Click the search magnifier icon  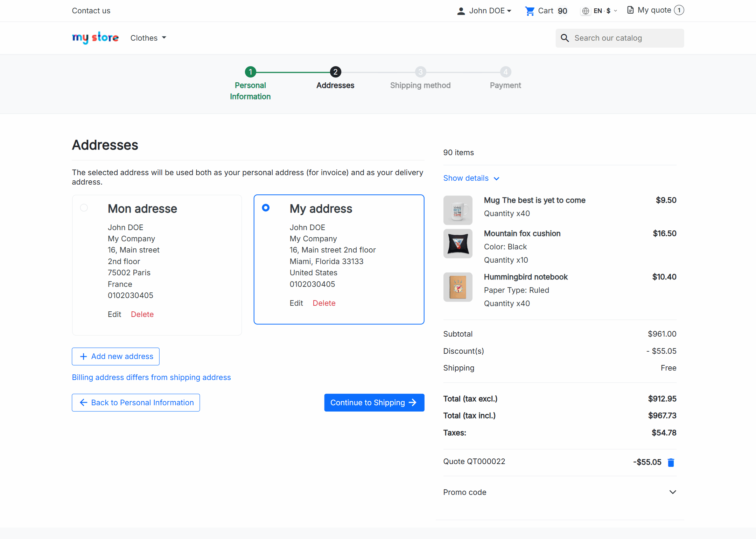point(565,38)
